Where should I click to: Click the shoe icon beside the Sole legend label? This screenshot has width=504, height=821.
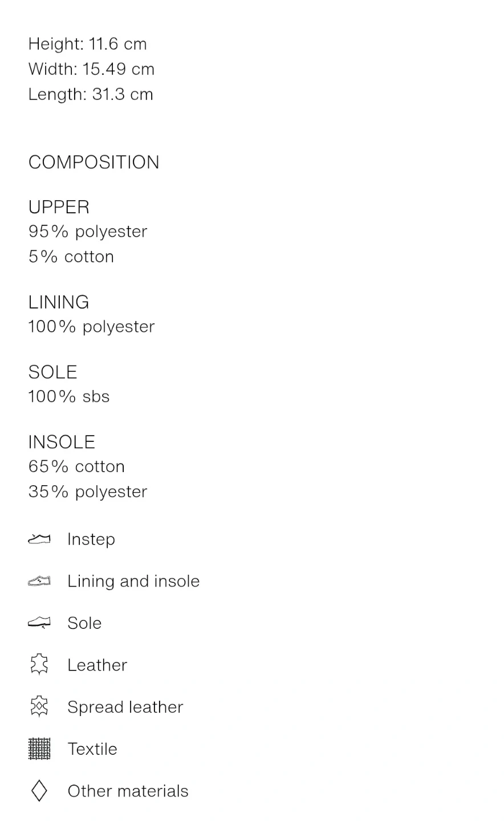[39, 623]
